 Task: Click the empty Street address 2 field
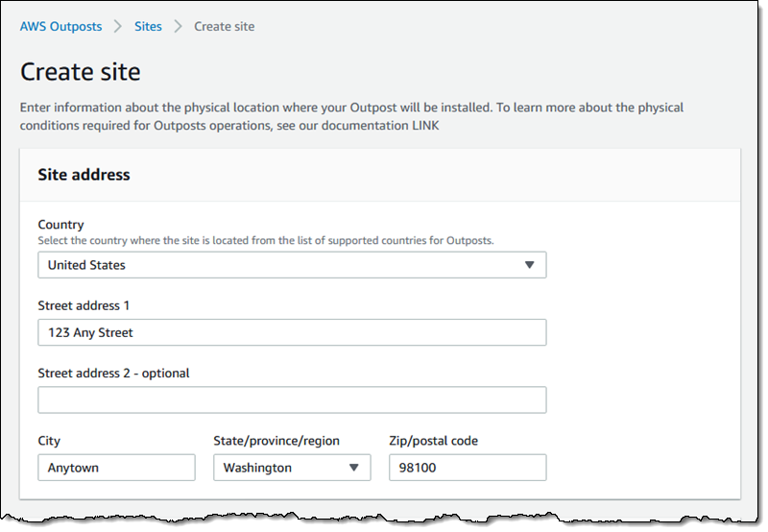[x=292, y=399]
